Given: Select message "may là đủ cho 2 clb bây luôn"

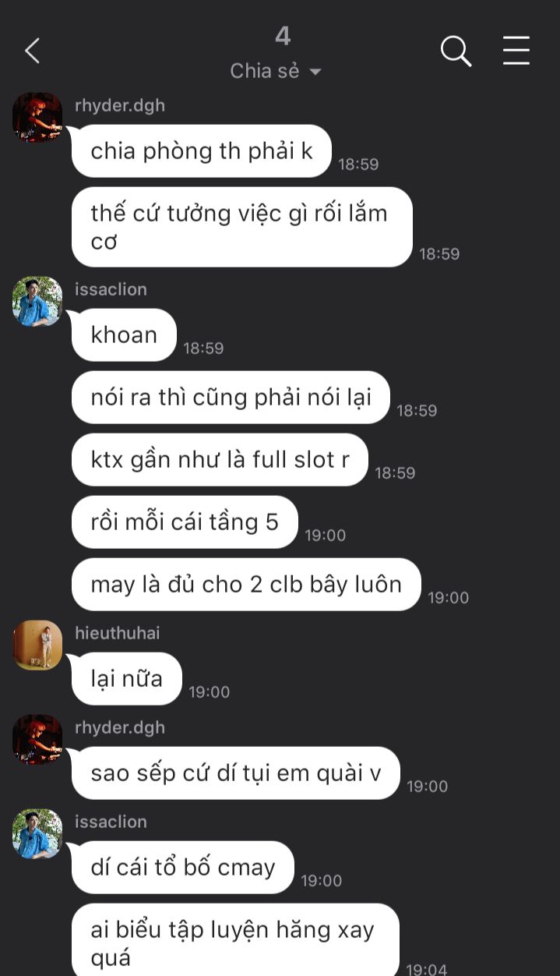Looking at the screenshot, I should [246, 585].
